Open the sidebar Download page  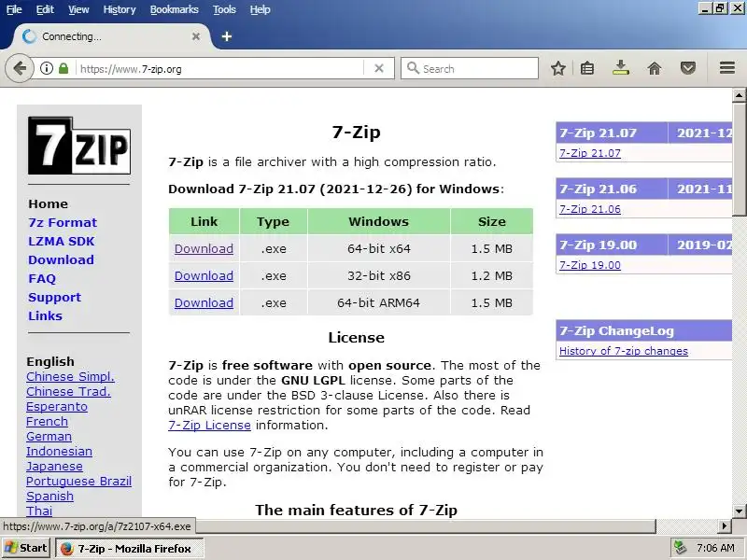tap(61, 260)
